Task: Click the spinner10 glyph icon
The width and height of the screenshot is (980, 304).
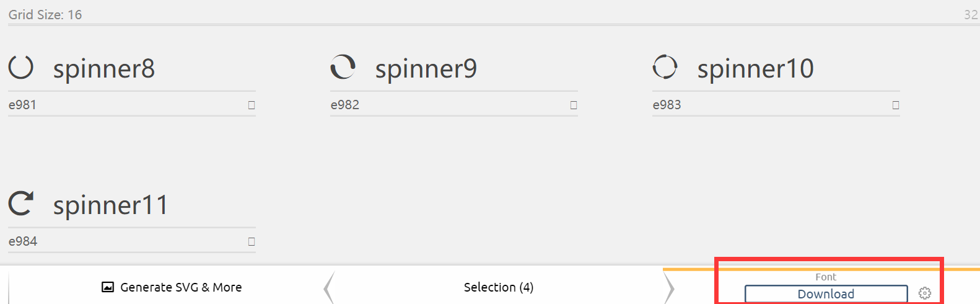Action: click(x=665, y=67)
